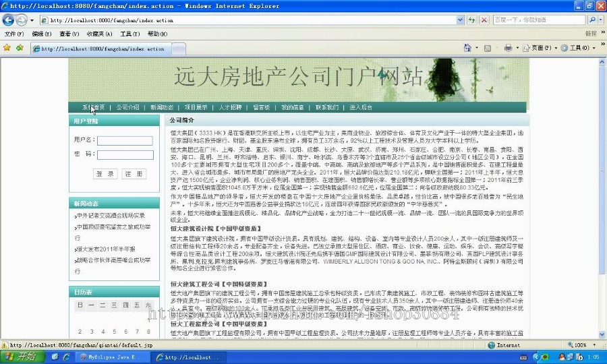Image resolution: width=607 pixels, height=364 pixels.
Task: Open 进入后台 navigation link
Action: [361, 108]
